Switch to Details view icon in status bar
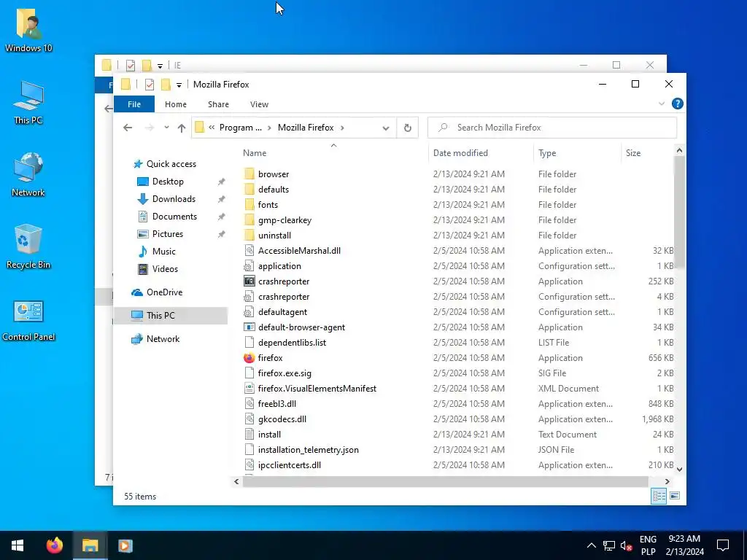This screenshot has height=560, width=747. click(659, 496)
